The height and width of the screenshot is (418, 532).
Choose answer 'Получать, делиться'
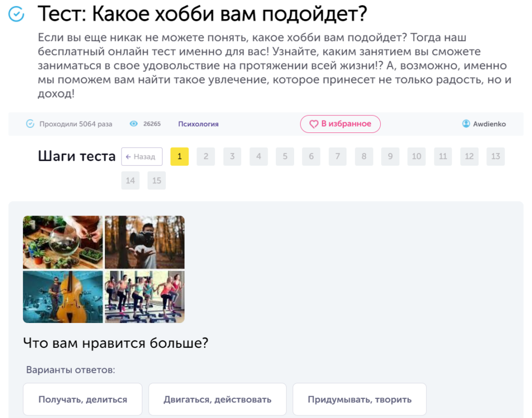pos(83,399)
